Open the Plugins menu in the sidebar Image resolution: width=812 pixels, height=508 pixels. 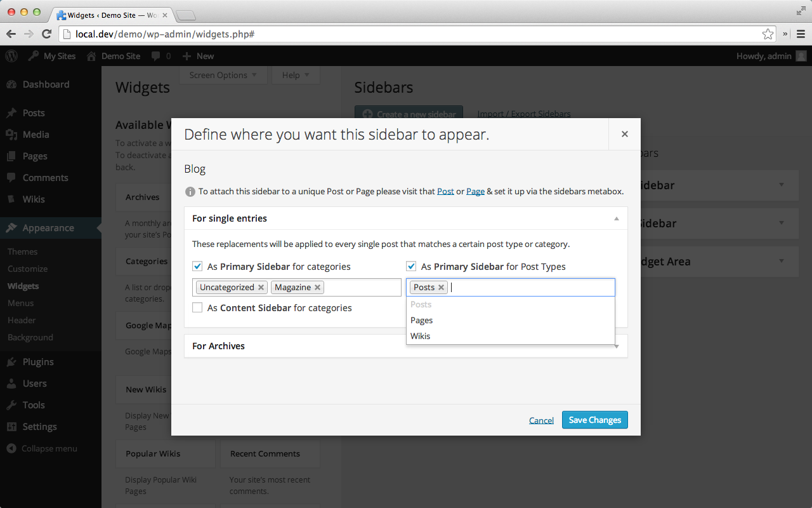pyautogui.click(x=38, y=362)
